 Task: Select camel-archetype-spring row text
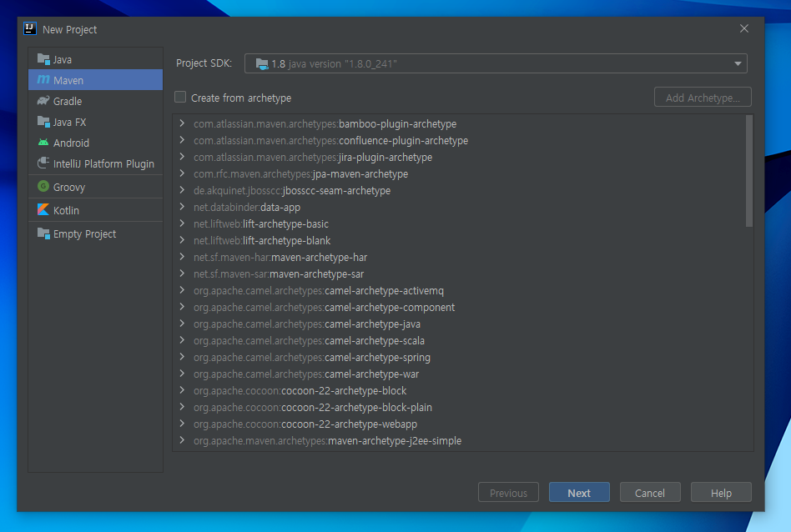tap(312, 357)
